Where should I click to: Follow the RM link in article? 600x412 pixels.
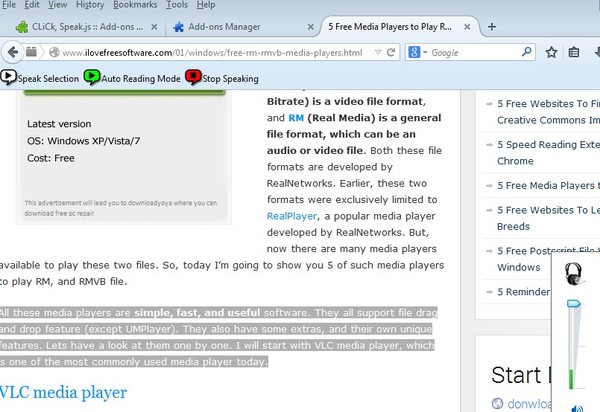point(296,118)
